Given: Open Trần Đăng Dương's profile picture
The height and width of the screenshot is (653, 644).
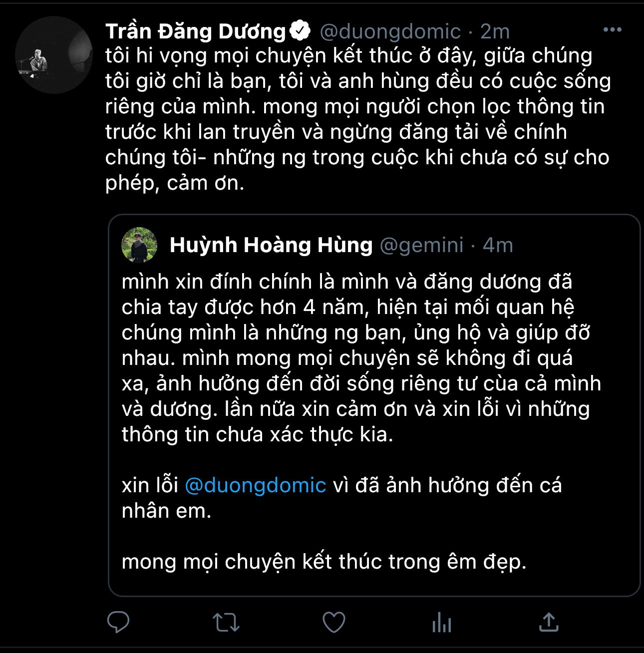Looking at the screenshot, I should tap(53, 55).
